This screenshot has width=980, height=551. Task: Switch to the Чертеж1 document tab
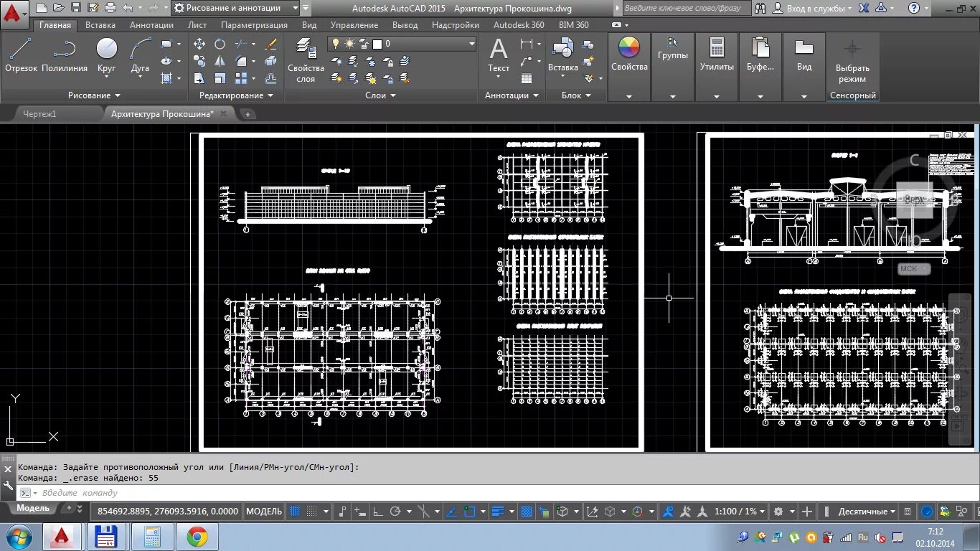coord(39,114)
